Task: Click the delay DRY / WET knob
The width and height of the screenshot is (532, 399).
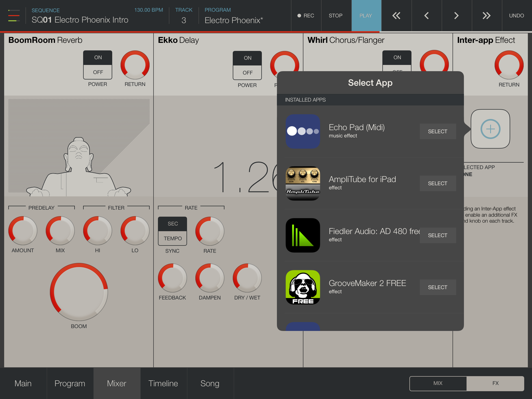Action: click(247, 278)
